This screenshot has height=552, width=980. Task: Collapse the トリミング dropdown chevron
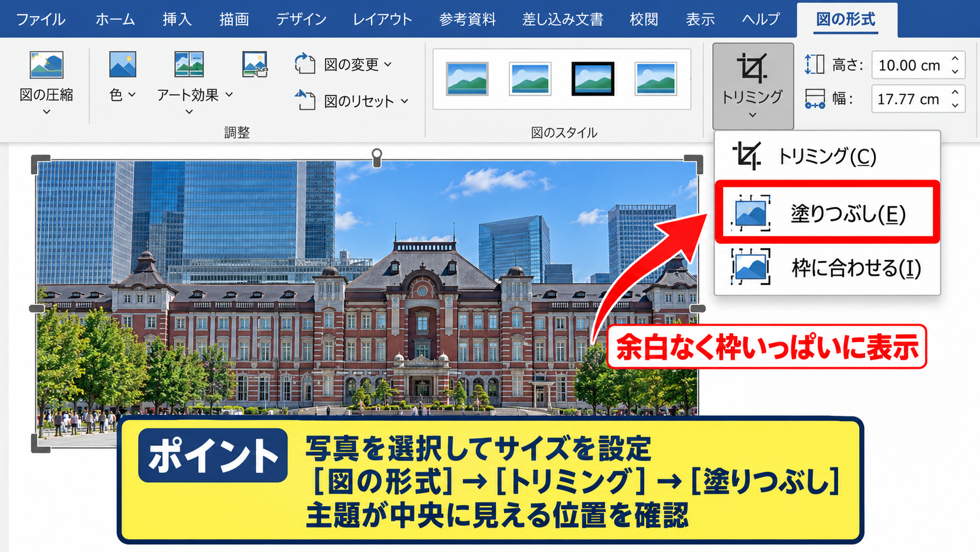point(753,115)
